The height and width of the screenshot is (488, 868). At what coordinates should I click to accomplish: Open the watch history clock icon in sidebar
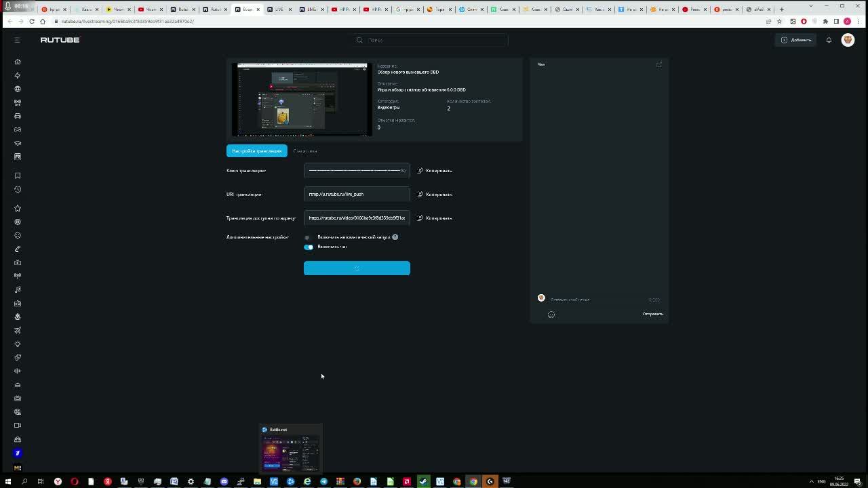pyautogui.click(x=18, y=189)
